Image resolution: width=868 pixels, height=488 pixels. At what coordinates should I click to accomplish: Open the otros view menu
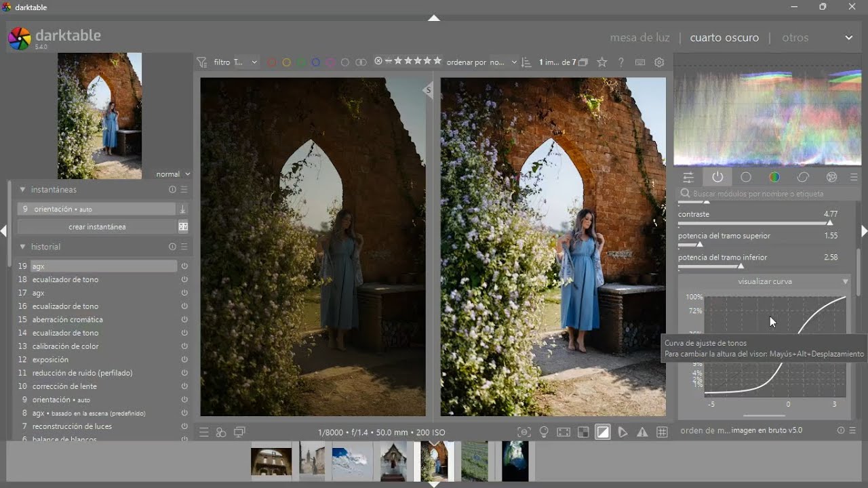(x=795, y=38)
